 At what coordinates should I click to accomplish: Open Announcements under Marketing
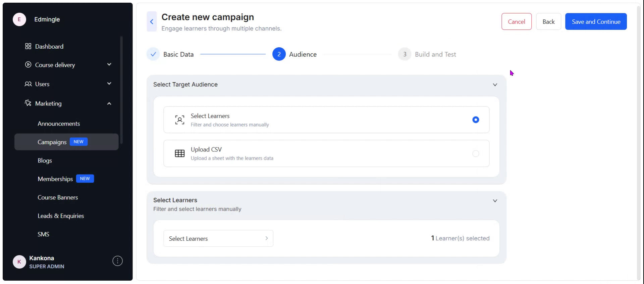tap(59, 124)
